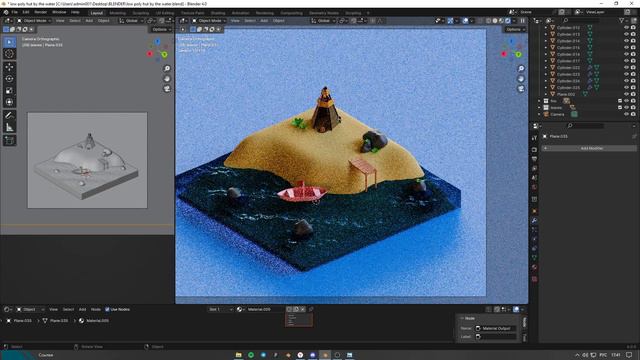This screenshot has width=640, height=360.
Task: Toggle Use Nodes checkbox in node editor
Action: [107, 309]
